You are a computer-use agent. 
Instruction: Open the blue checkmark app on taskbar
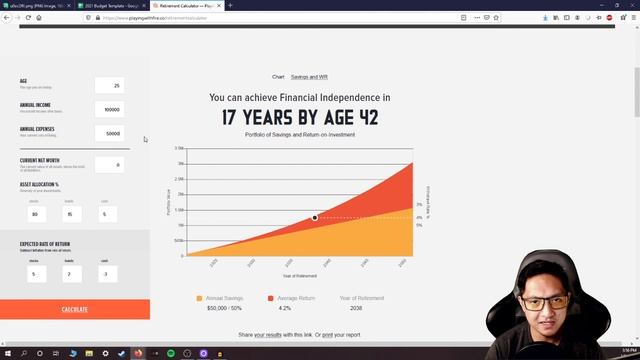[x=122, y=353]
